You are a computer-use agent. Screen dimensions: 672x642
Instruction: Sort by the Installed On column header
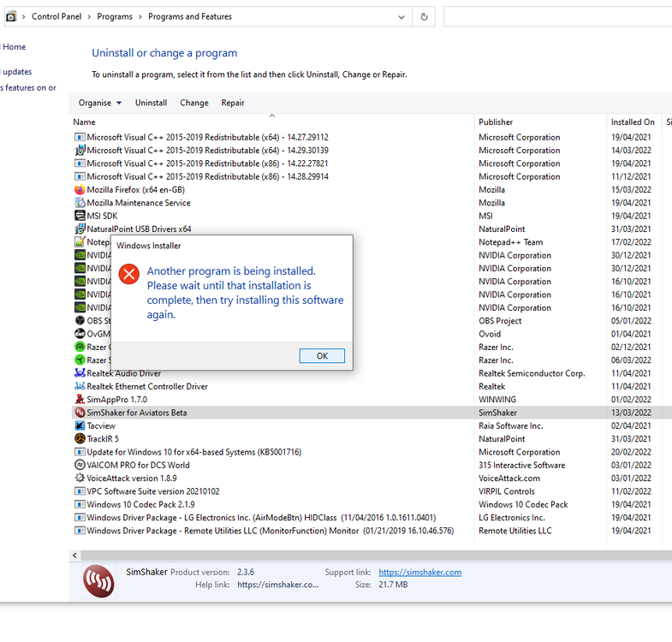pos(633,122)
